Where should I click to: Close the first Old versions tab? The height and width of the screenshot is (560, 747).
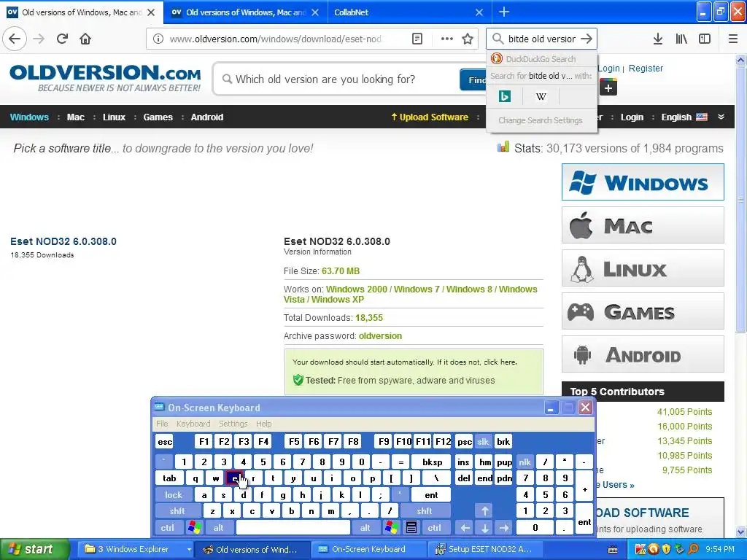click(151, 12)
